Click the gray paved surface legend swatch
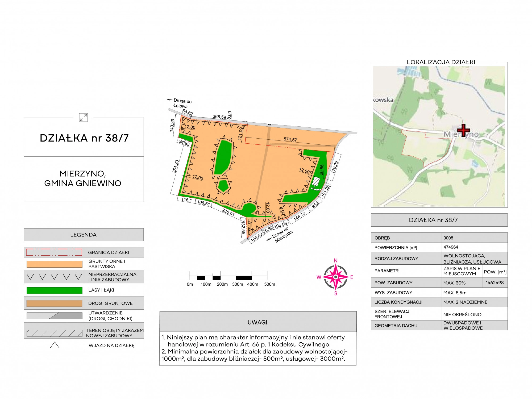Screen dimensions: 532x399 coord(54,316)
